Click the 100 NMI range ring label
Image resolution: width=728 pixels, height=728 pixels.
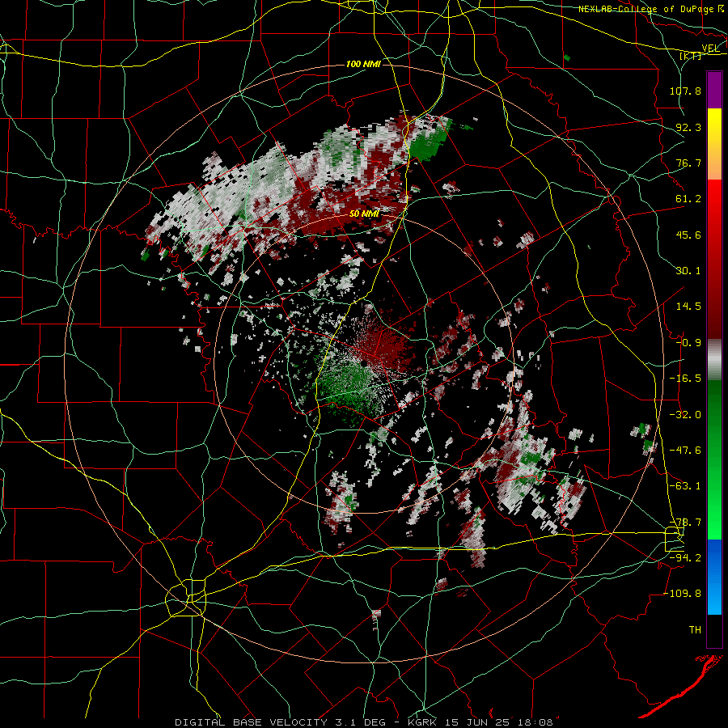click(x=363, y=64)
